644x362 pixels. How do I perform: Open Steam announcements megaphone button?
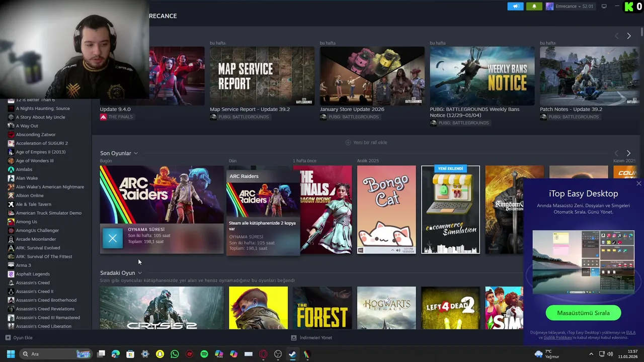pos(515,6)
